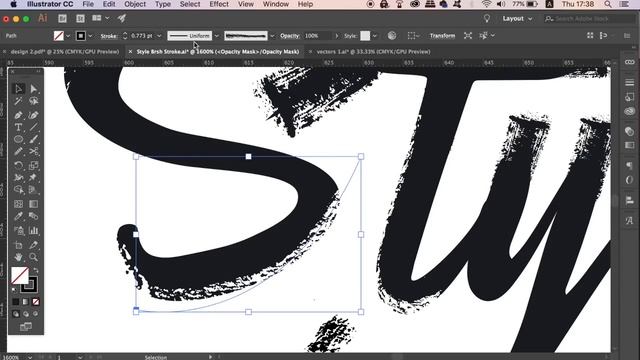Select the Symbol Sprayer tool
This screenshot has width=640, height=360.
pyautogui.click(x=18, y=231)
